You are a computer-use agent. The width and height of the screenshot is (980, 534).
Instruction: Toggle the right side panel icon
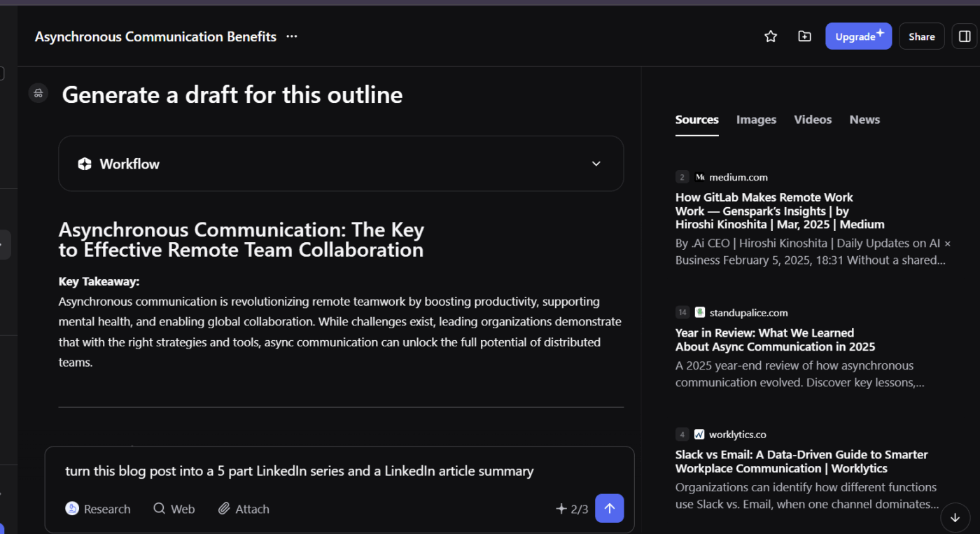coord(965,36)
